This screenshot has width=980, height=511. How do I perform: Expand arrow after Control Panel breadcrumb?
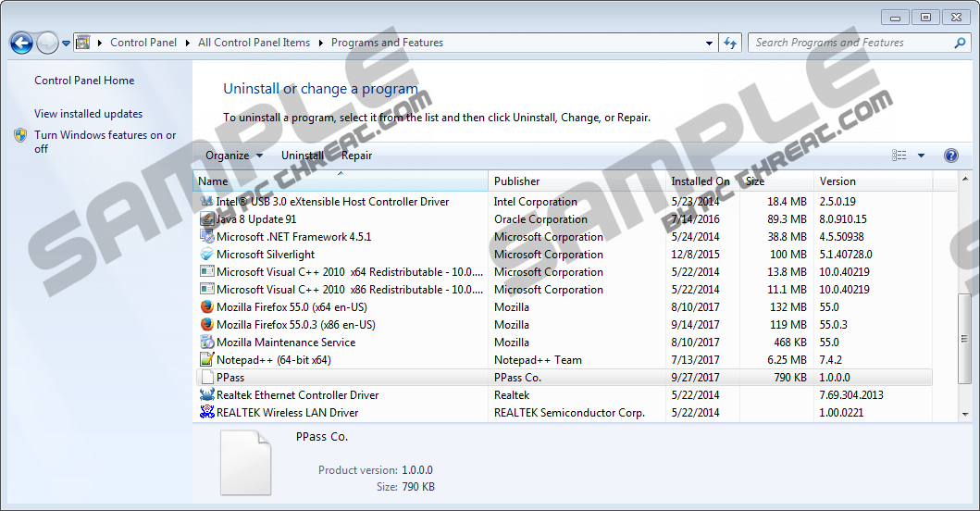(188, 43)
